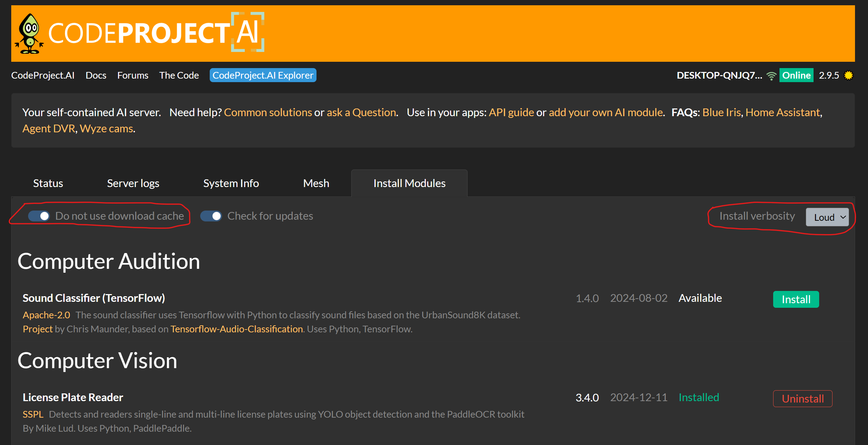Open the Common solutions link
The width and height of the screenshot is (868, 445).
click(x=268, y=112)
